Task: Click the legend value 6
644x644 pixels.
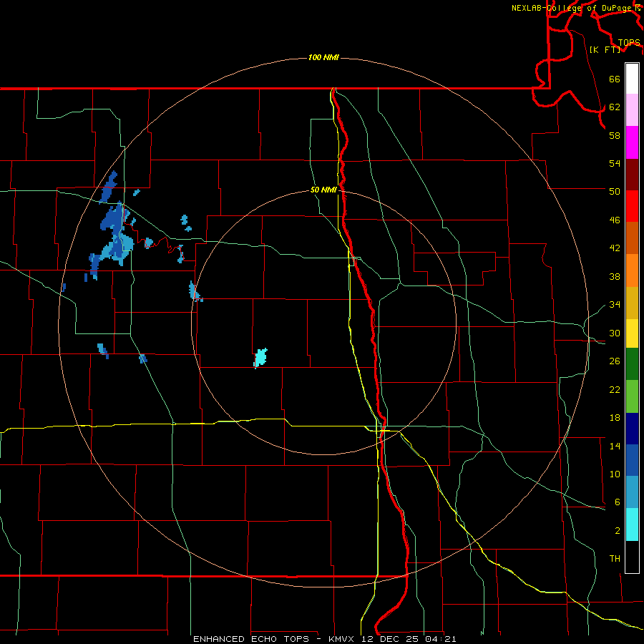Action: coord(618,502)
